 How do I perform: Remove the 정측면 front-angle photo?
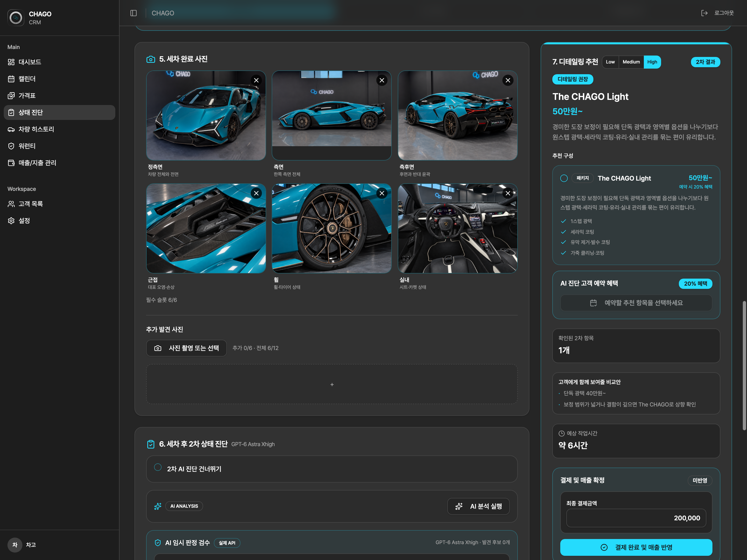click(x=256, y=80)
